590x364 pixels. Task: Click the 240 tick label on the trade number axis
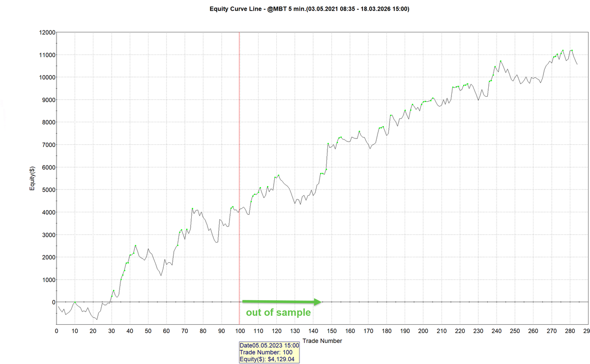coord(497,331)
